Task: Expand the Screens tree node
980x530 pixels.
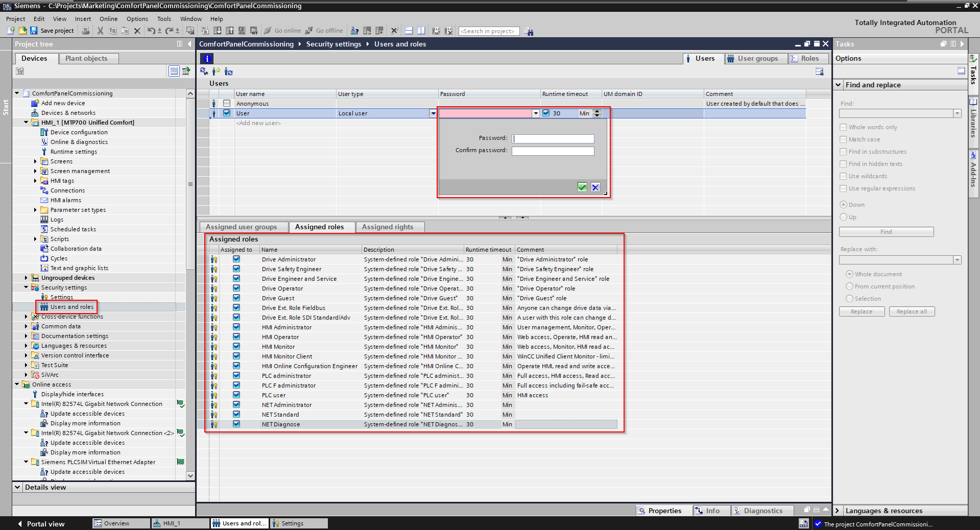Action: [35, 161]
